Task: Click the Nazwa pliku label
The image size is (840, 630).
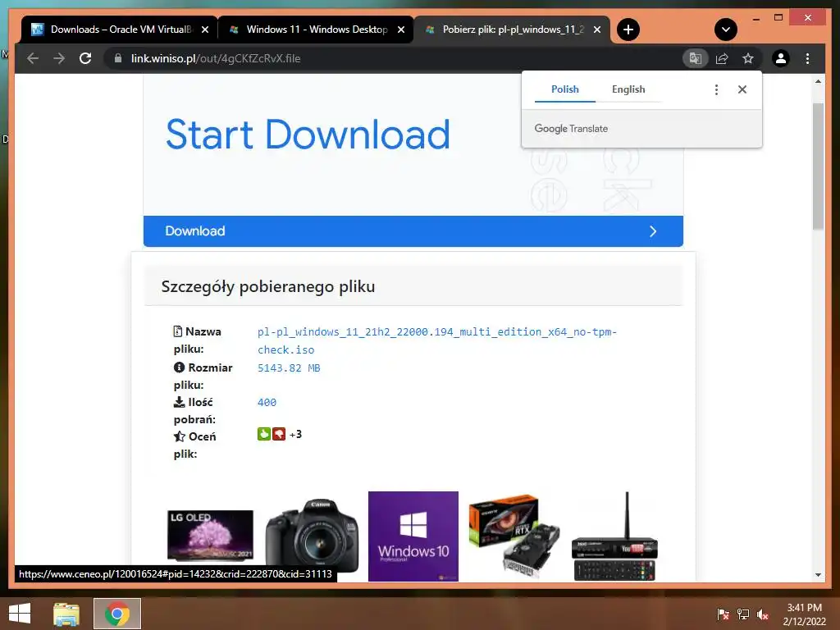Action: point(197,340)
